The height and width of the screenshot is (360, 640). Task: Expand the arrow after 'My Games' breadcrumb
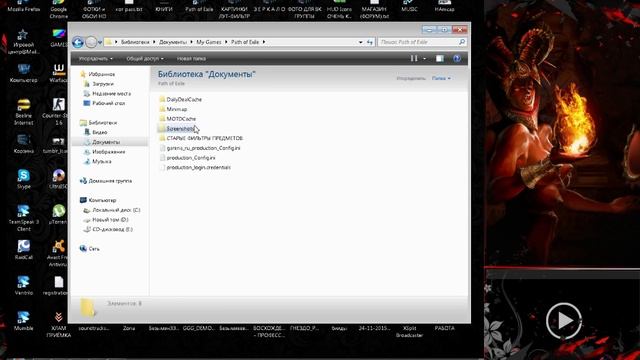click(227, 42)
